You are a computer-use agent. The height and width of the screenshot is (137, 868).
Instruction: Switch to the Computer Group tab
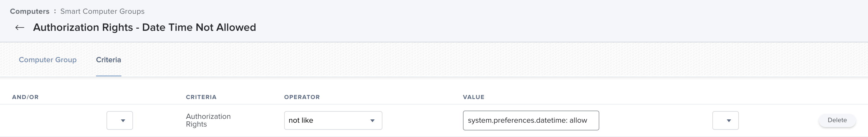click(47, 60)
